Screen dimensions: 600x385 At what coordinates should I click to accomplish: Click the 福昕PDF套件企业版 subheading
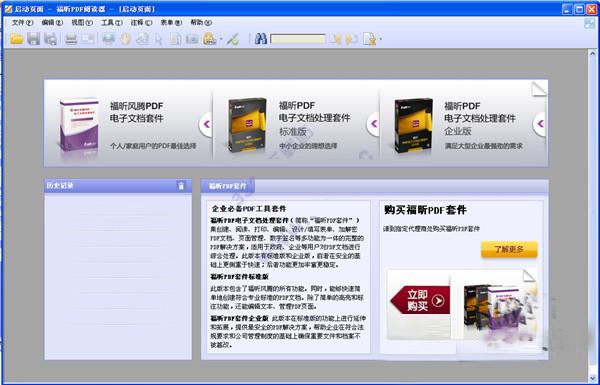pos(239,318)
